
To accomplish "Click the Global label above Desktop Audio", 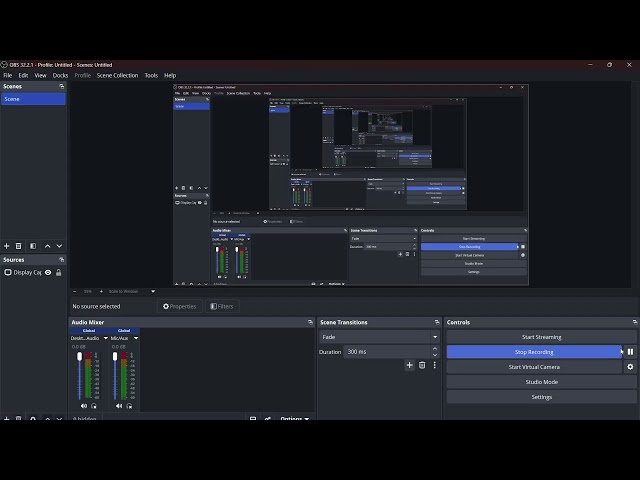I will (x=89, y=331).
